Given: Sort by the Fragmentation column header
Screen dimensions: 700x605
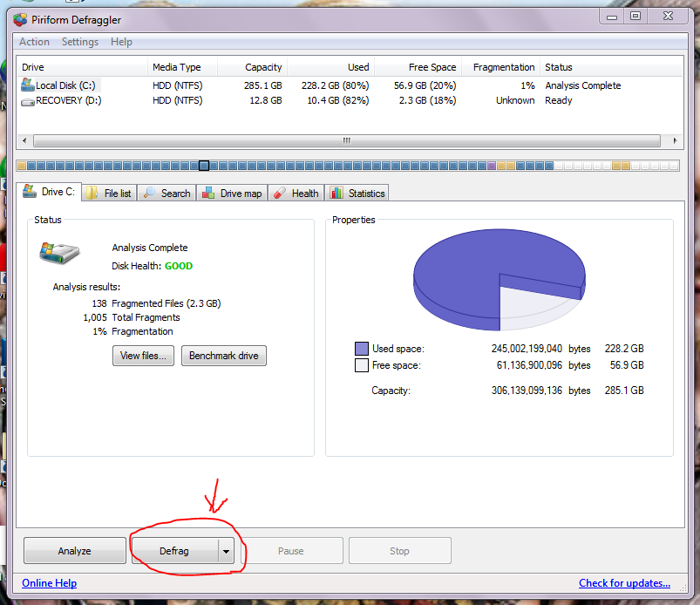Looking at the screenshot, I should pyautogui.click(x=500, y=67).
